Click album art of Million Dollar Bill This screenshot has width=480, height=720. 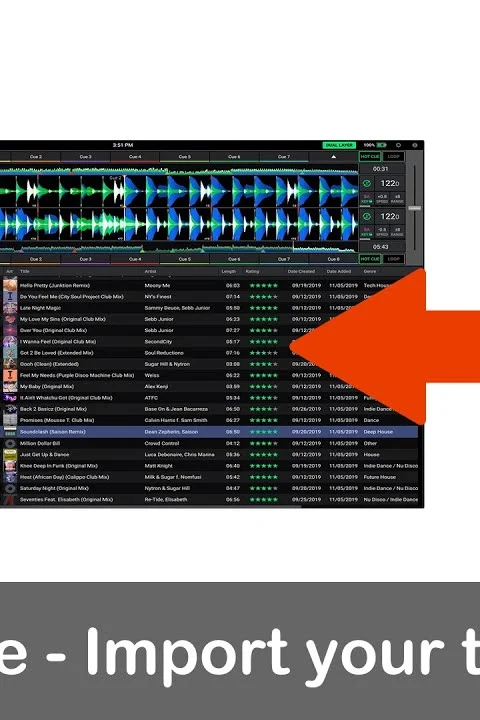pos(10,444)
